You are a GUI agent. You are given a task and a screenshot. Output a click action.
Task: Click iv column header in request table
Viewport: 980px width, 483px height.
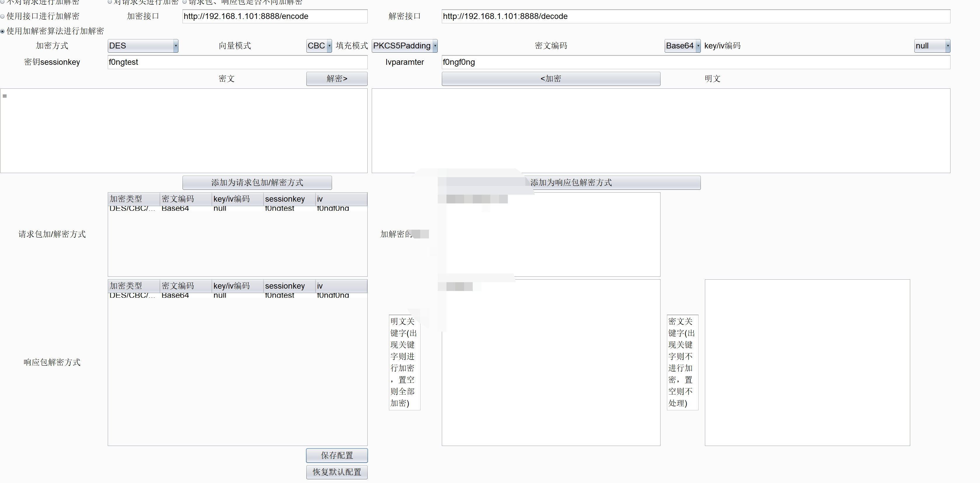pos(341,199)
